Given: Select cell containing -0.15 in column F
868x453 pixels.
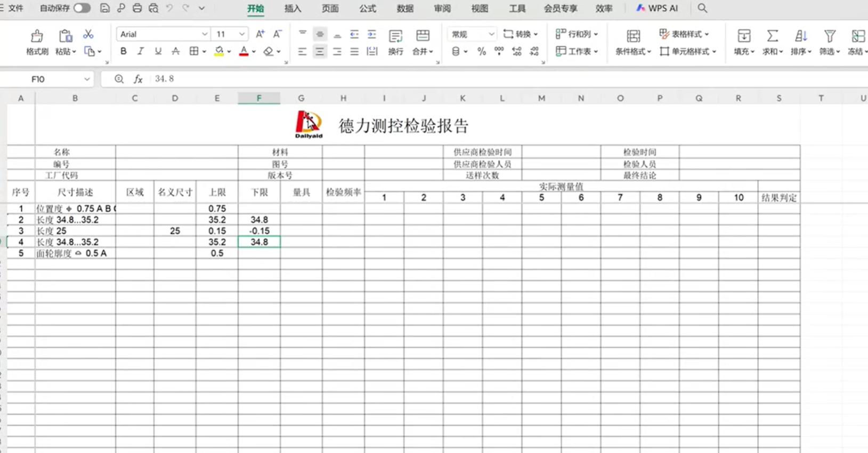Looking at the screenshot, I should pyautogui.click(x=259, y=230).
